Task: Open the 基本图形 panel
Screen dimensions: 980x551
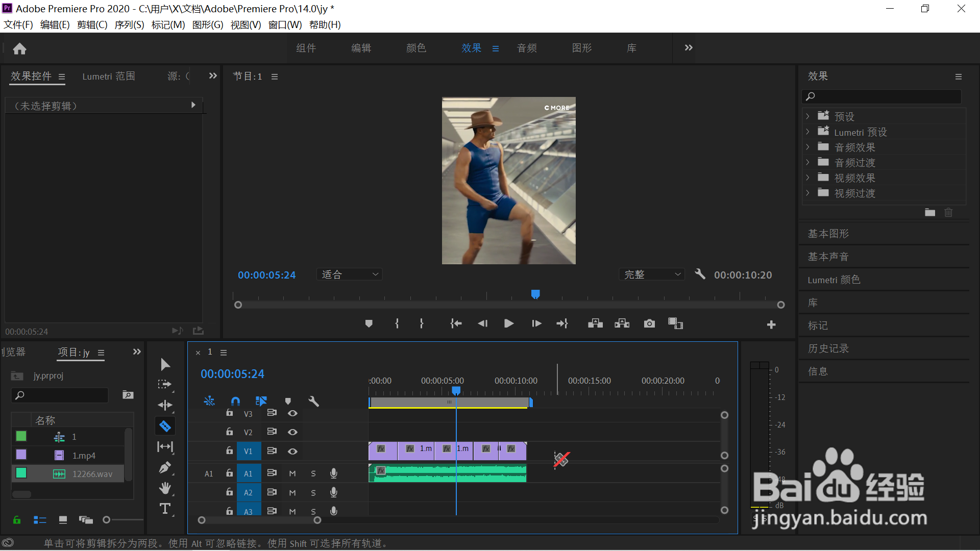Action: 828,234
